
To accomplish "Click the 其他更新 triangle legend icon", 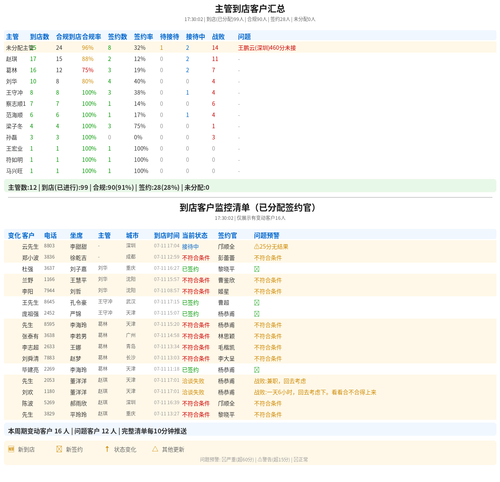I will click(155, 449).
